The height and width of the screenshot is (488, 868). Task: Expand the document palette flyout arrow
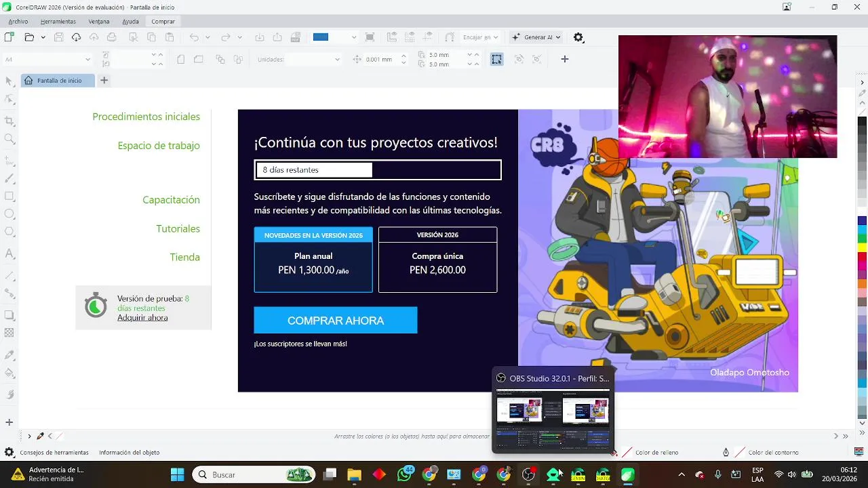29,436
